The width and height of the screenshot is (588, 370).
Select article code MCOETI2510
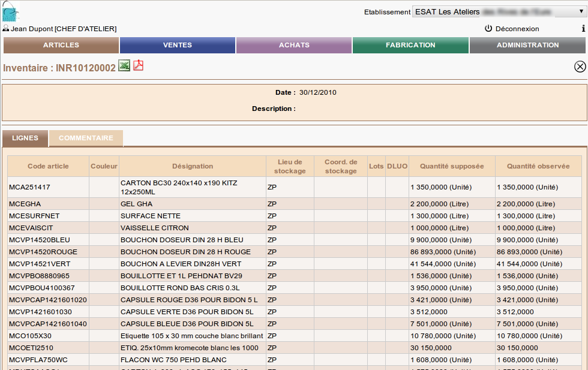tap(31, 348)
